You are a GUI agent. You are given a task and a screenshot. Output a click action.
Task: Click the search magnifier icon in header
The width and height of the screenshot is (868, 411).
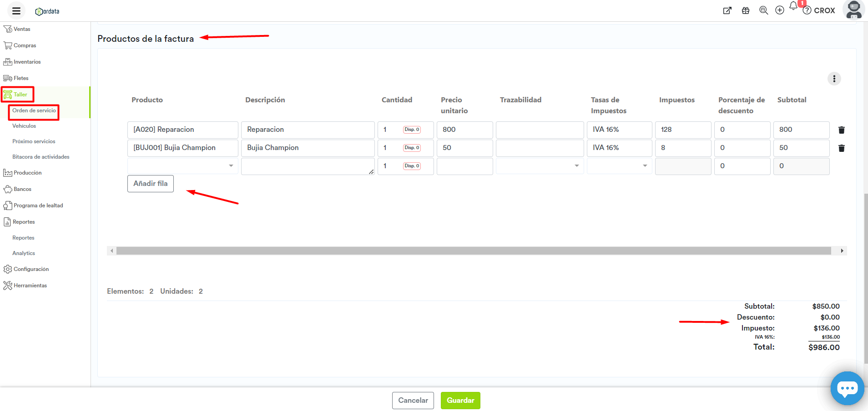click(763, 10)
